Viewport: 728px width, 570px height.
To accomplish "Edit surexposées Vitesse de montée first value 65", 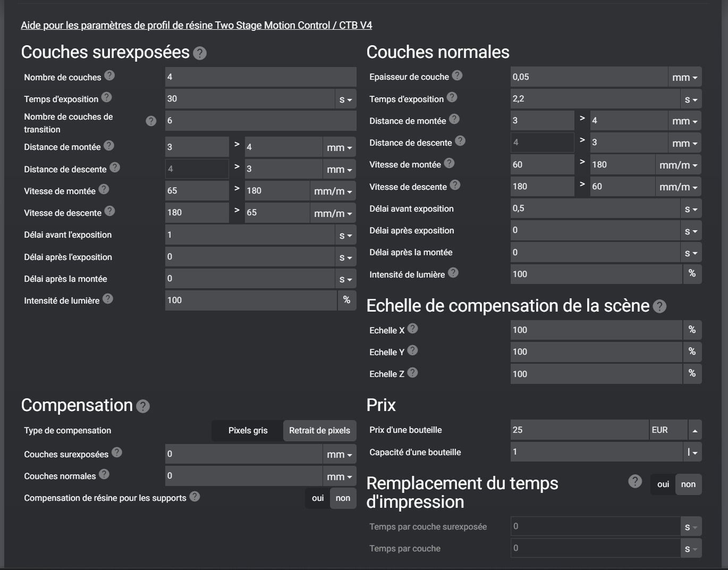I will click(x=197, y=190).
